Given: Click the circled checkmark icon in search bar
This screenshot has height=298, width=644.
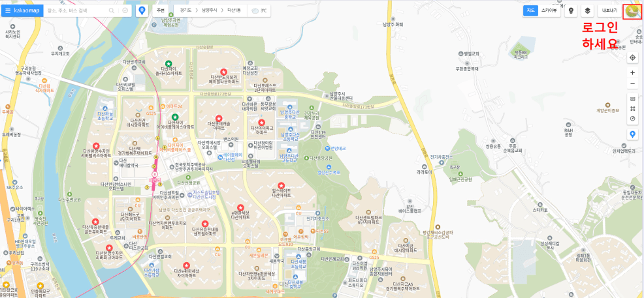Looking at the screenshot, I should (x=125, y=10).
